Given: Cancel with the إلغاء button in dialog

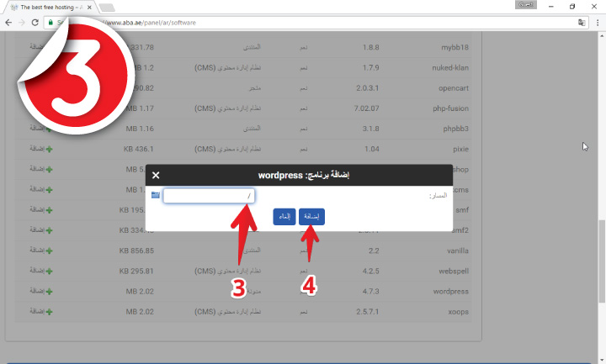Looking at the screenshot, I should tap(284, 217).
